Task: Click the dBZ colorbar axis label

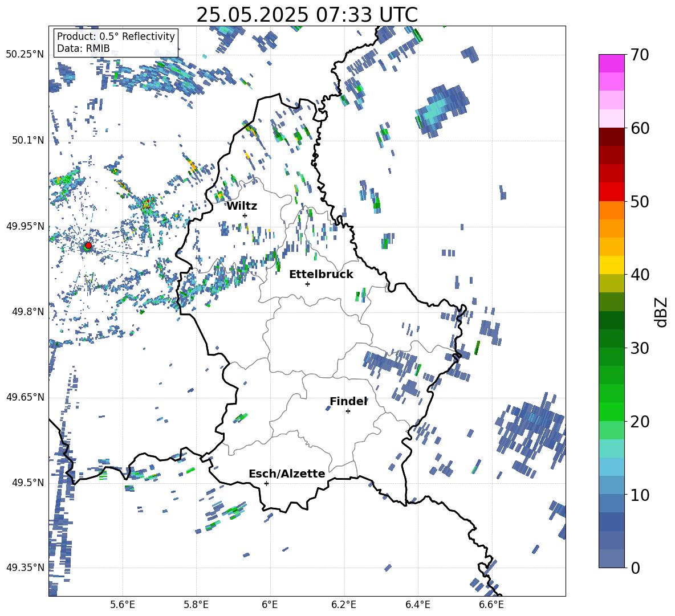Action: click(x=662, y=312)
